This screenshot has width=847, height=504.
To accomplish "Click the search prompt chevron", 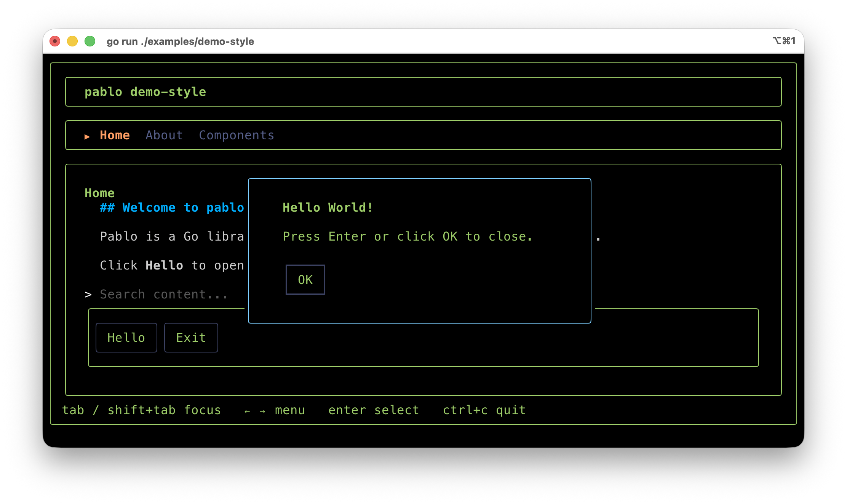I will 88,295.
